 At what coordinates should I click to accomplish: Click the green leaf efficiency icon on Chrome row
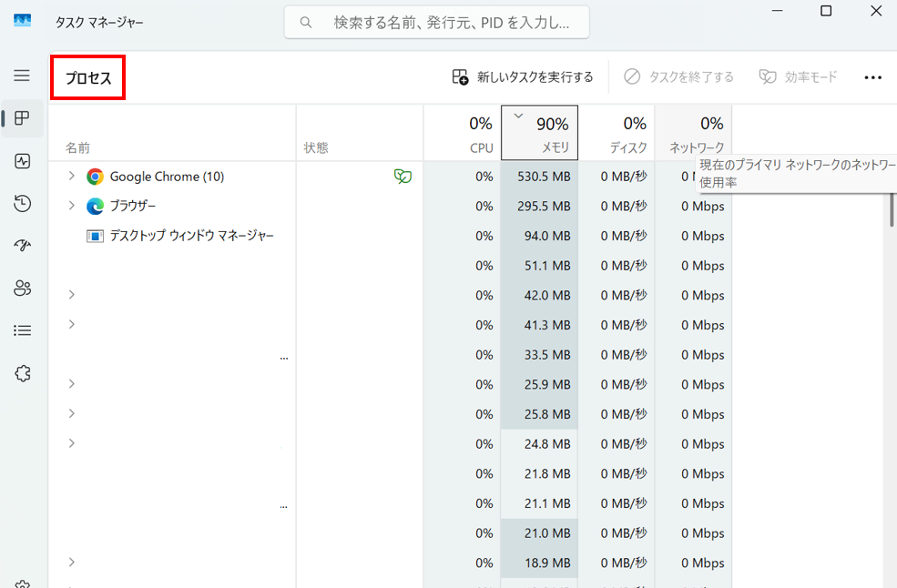point(402,177)
